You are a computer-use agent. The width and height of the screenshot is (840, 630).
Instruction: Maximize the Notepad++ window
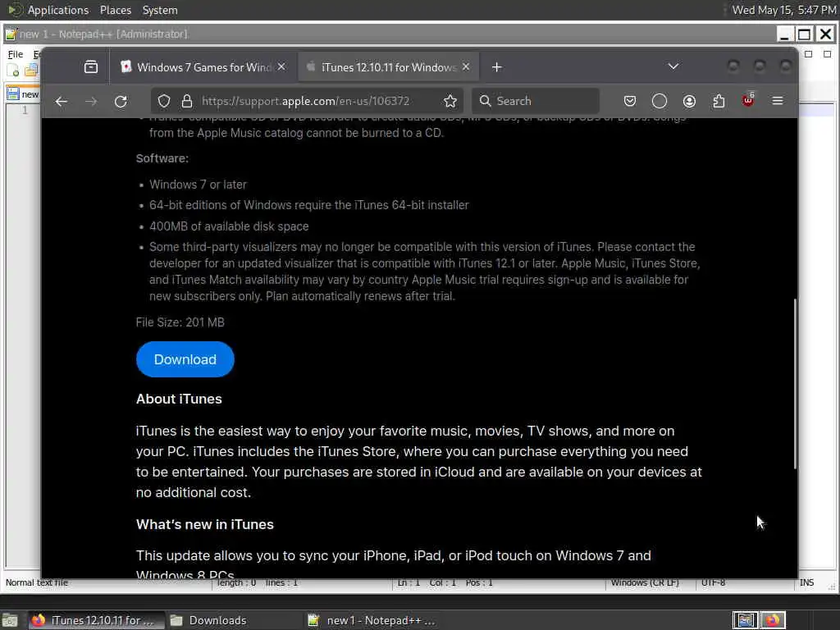(x=805, y=34)
